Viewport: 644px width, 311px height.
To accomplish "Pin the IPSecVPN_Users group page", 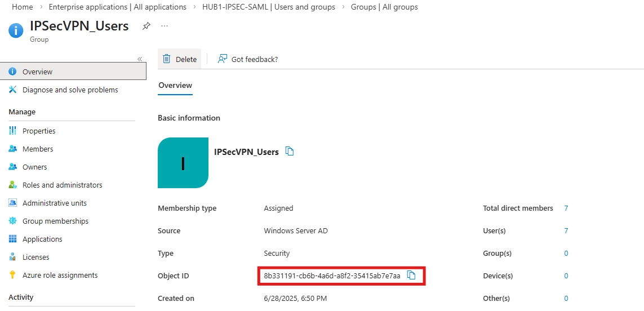I will pos(146,26).
